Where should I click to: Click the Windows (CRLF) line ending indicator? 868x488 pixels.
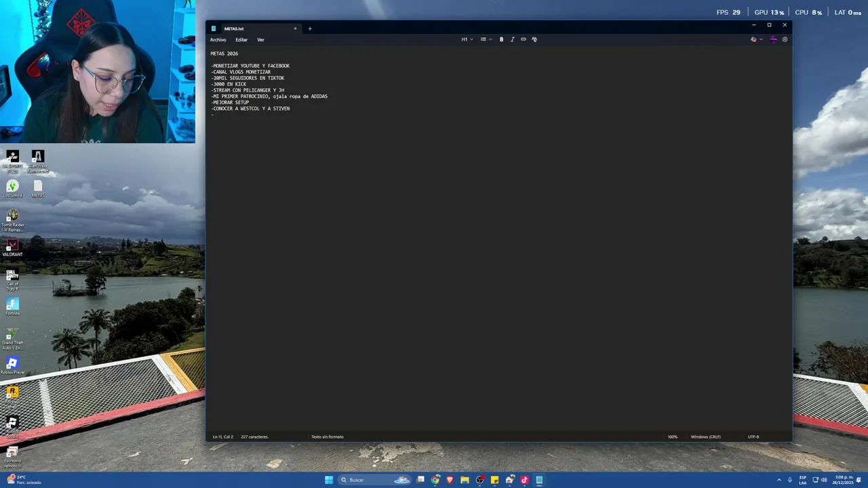(x=705, y=436)
